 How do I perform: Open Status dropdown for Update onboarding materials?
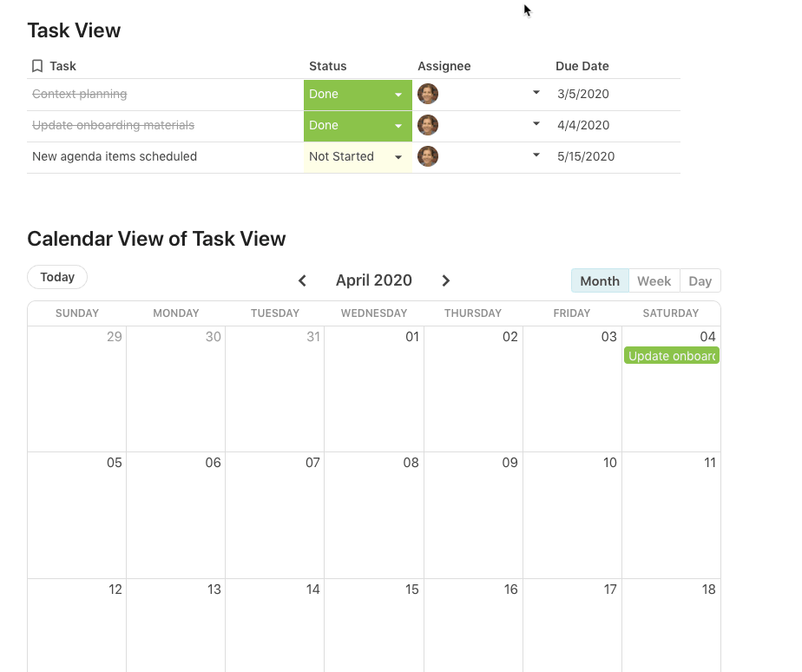tap(398, 126)
